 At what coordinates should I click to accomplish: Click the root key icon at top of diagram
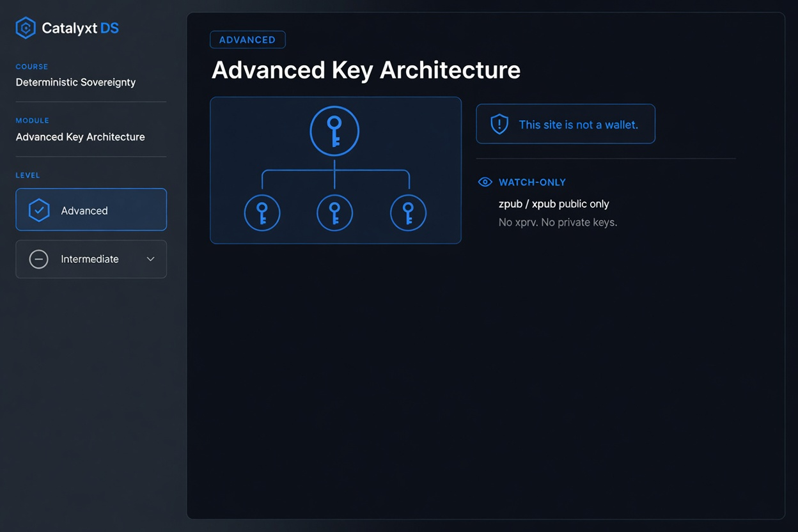pyautogui.click(x=334, y=131)
